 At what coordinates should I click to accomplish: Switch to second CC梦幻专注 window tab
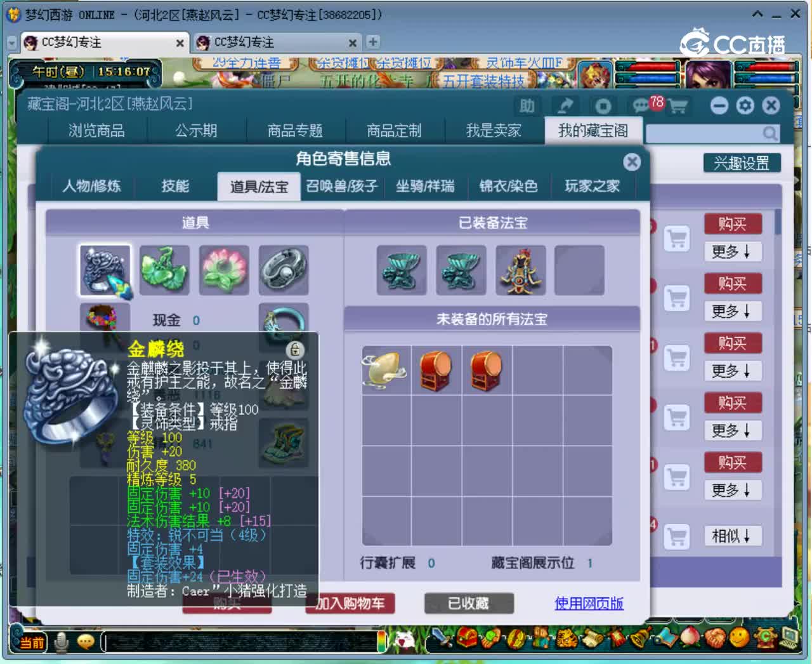[x=277, y=43]
